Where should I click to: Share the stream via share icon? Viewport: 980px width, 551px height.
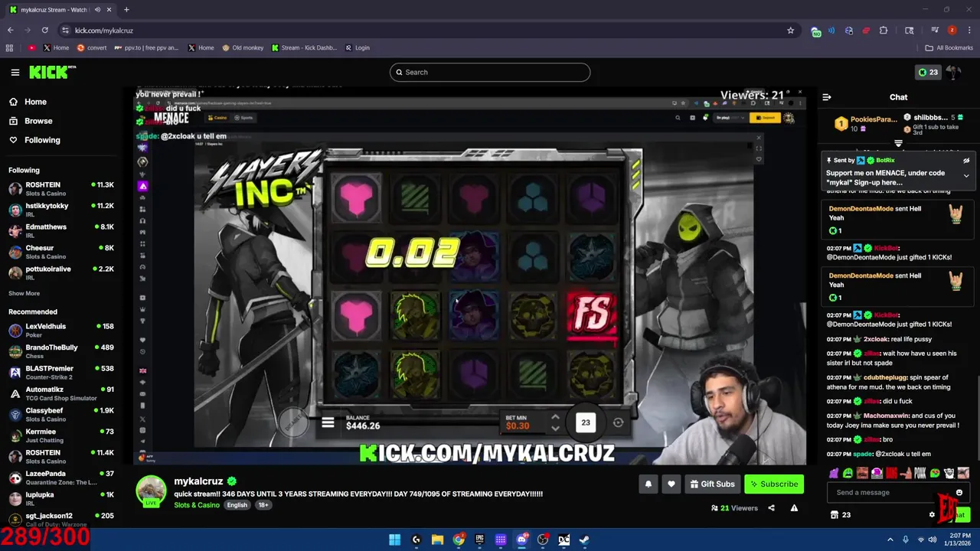click(771, 508)
